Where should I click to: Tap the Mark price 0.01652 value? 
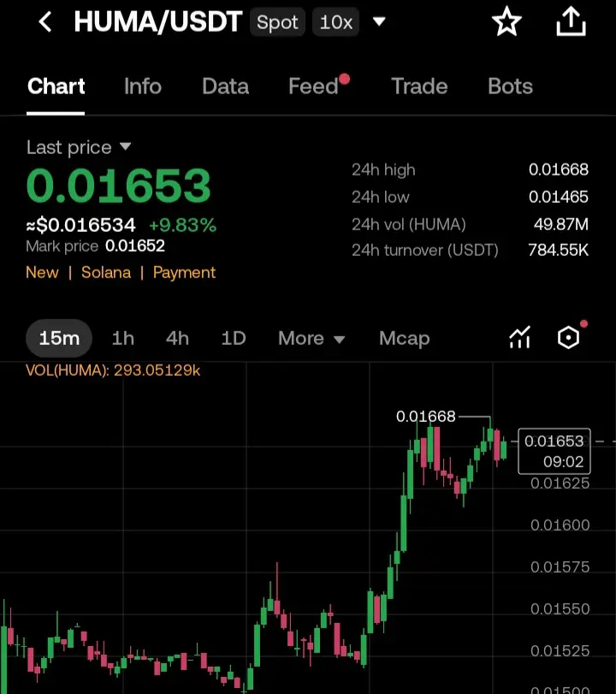[x=134, y=246]
